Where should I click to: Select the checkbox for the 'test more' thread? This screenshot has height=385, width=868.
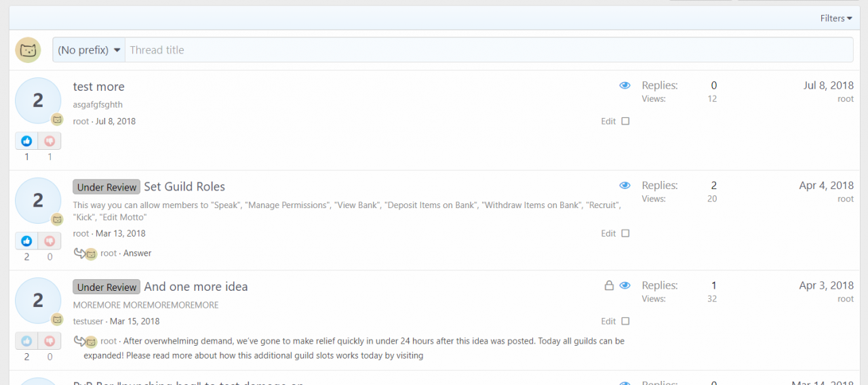pyautogui.click(x=625, y=121)
